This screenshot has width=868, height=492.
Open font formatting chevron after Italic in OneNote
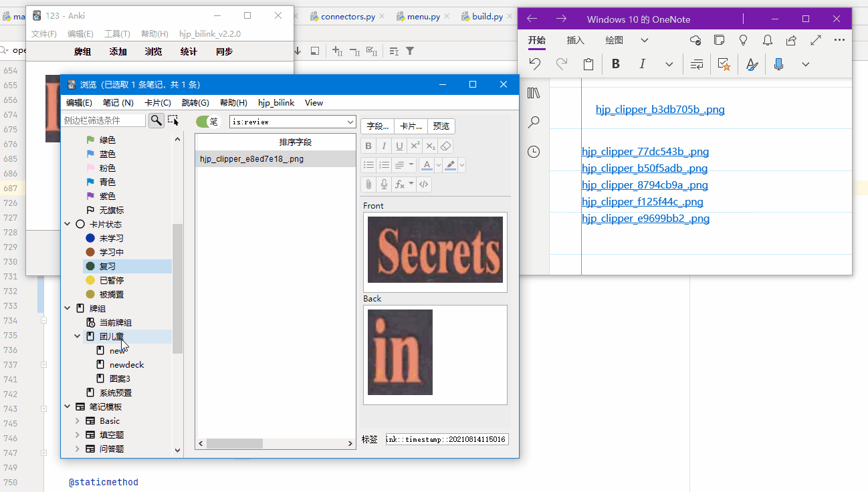[x=669, y=64]
